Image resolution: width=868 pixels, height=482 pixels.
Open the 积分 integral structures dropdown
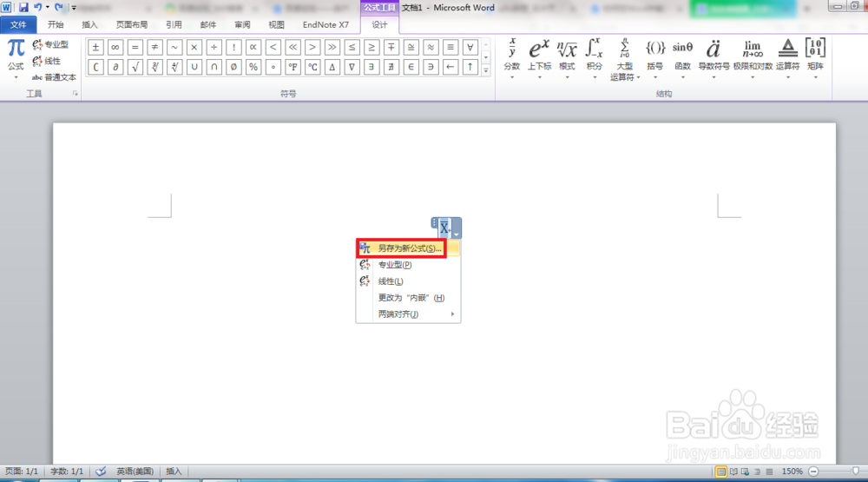point(595,60)
